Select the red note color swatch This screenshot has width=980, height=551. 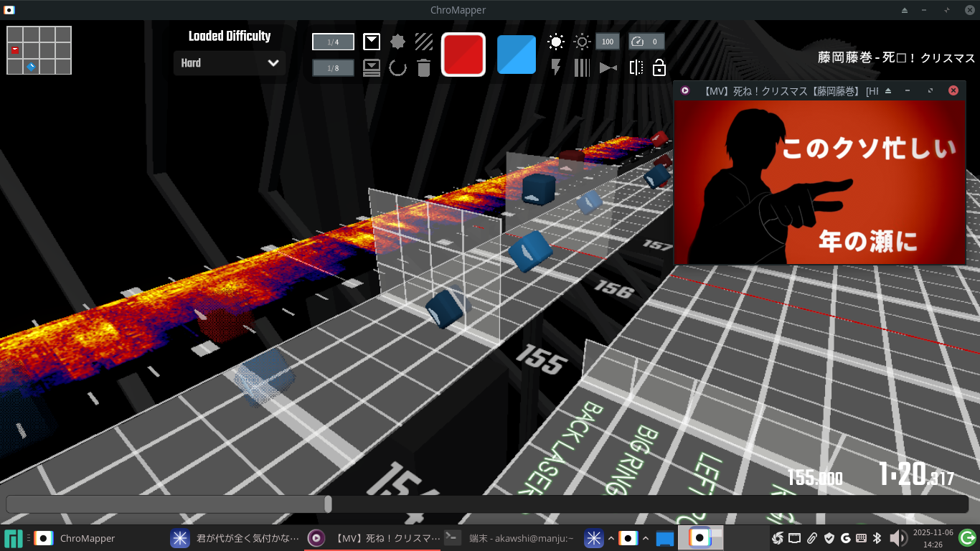[x=463, y=55]
